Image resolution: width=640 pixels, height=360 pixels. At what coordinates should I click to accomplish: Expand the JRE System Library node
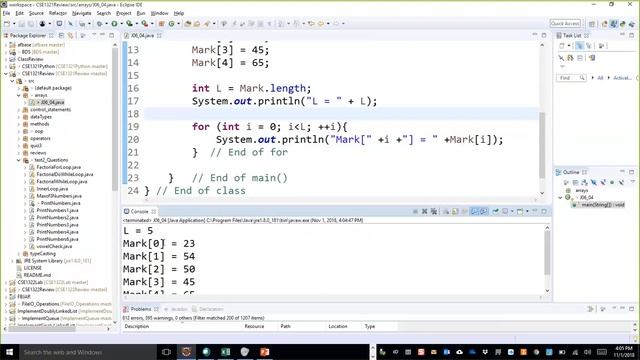pyautogui.click(x=12, y=261)
